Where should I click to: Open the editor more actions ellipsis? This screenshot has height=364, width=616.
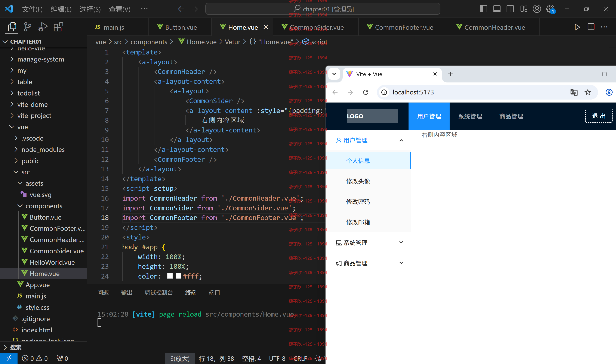tap(604, 27)
